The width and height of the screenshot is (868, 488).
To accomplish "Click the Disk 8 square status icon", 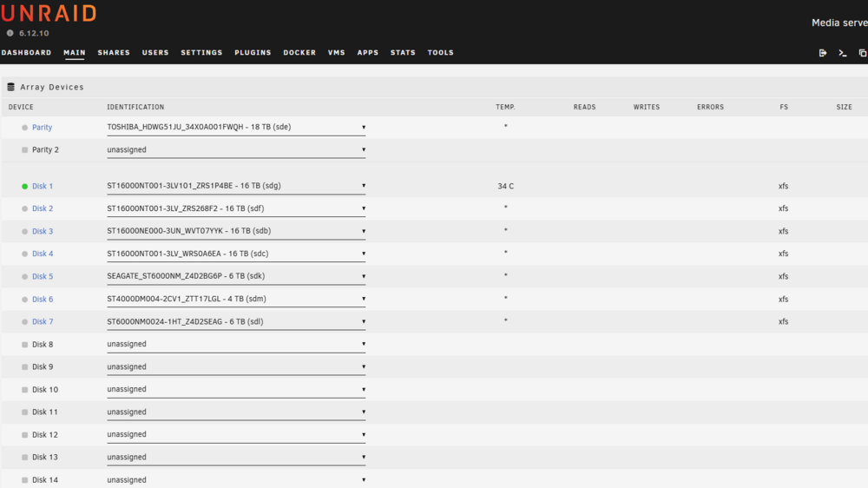I will [24, 345].
